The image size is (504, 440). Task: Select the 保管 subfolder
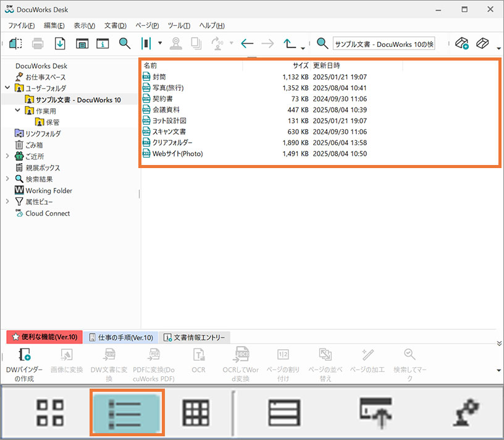point(47,122)
